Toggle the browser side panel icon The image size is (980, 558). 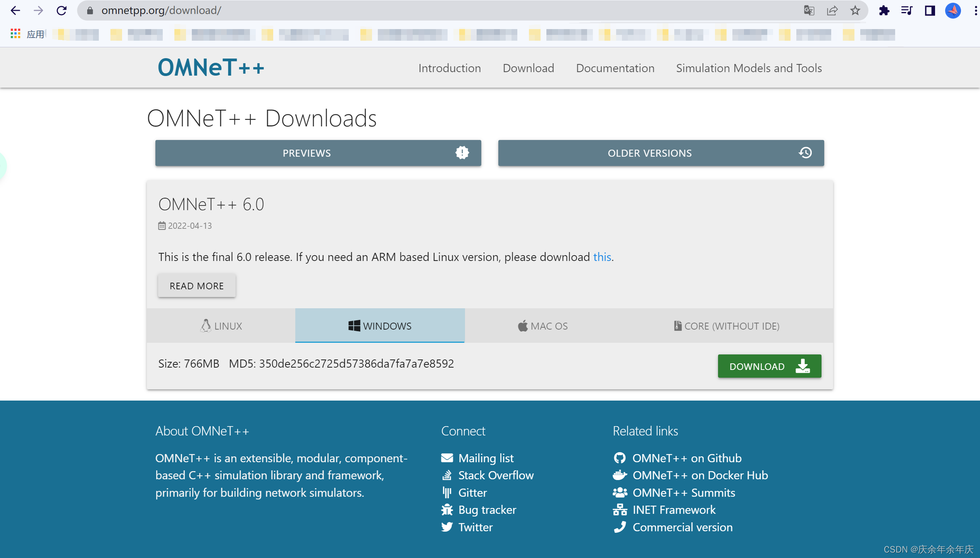tap(930, 10)
